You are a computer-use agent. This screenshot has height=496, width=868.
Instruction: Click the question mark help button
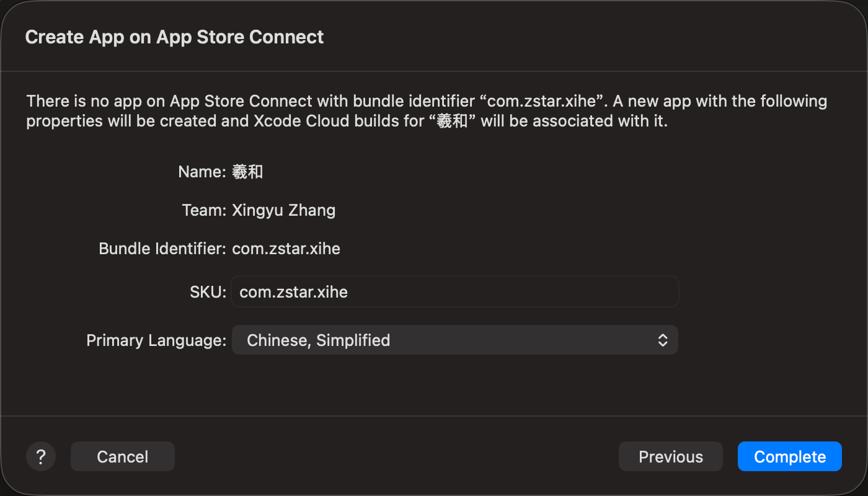[x=41, y=457]
